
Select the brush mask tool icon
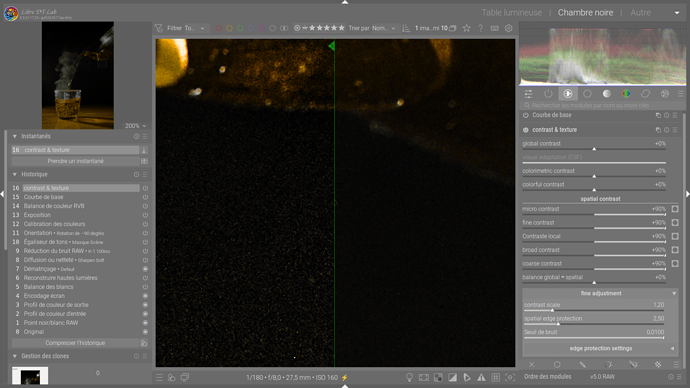583,365
